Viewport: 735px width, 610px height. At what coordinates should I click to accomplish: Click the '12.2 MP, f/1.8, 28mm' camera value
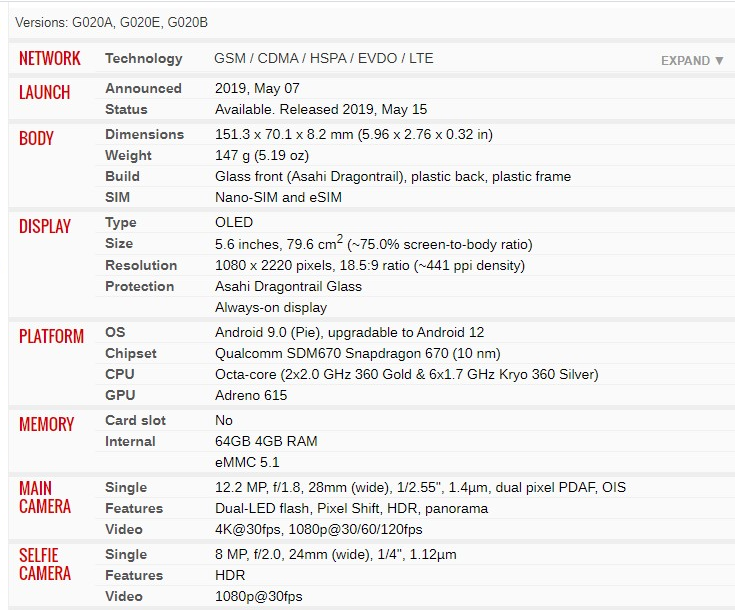(420, 488)
